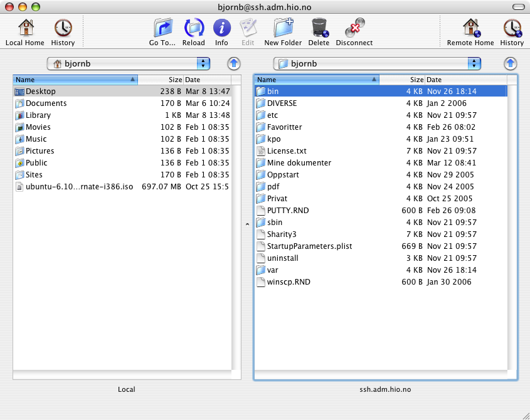Open the remote History toolbar icon
The image size is (530, 420).
[512, 28]
